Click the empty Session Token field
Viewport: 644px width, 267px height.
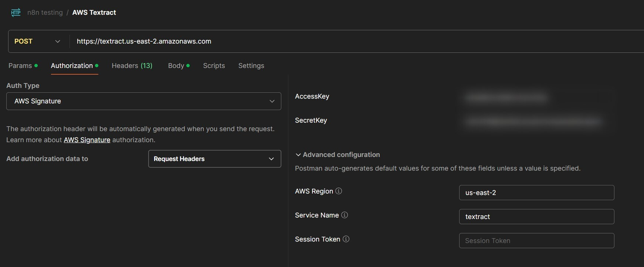[x=537, y=241]
